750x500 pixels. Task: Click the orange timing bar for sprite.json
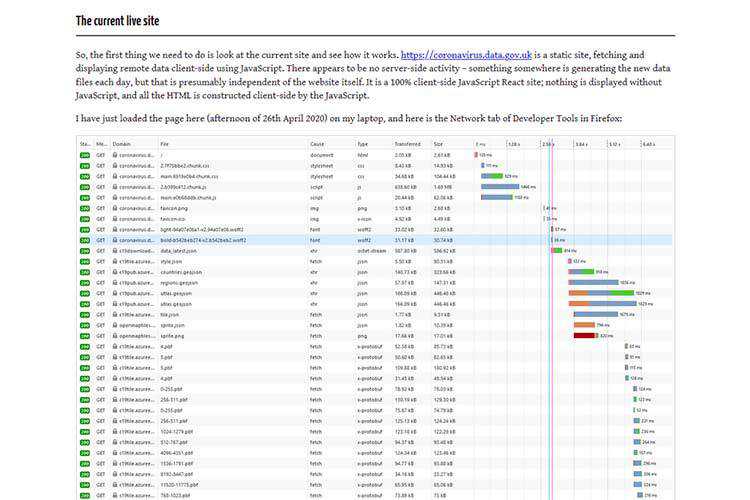click(583, 325)
